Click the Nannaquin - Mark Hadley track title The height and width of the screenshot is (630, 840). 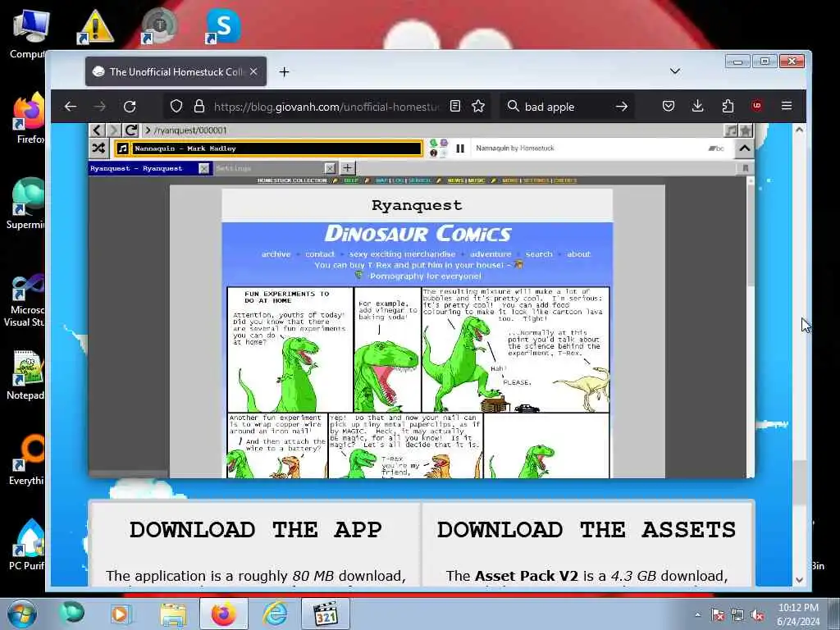click(185, 148)
